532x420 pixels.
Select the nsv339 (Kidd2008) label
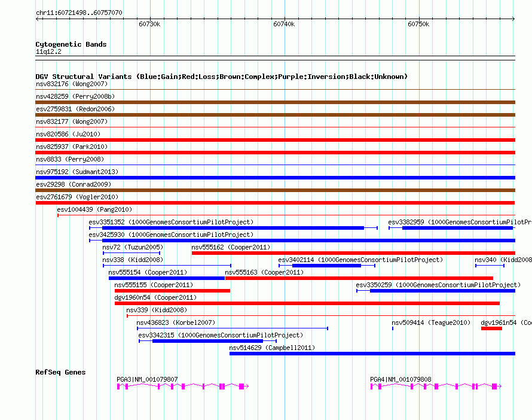click(157, 310)
